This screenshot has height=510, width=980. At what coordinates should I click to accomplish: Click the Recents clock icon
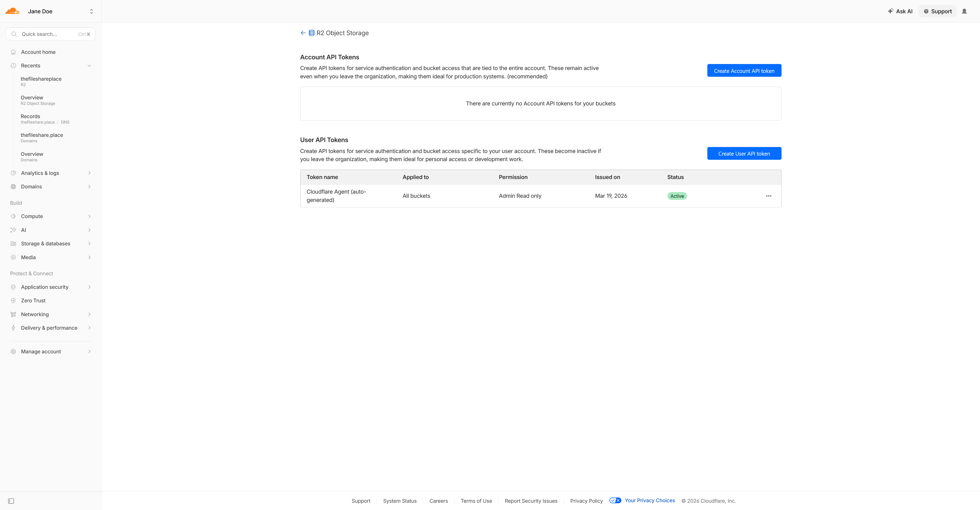coord(13,66)
